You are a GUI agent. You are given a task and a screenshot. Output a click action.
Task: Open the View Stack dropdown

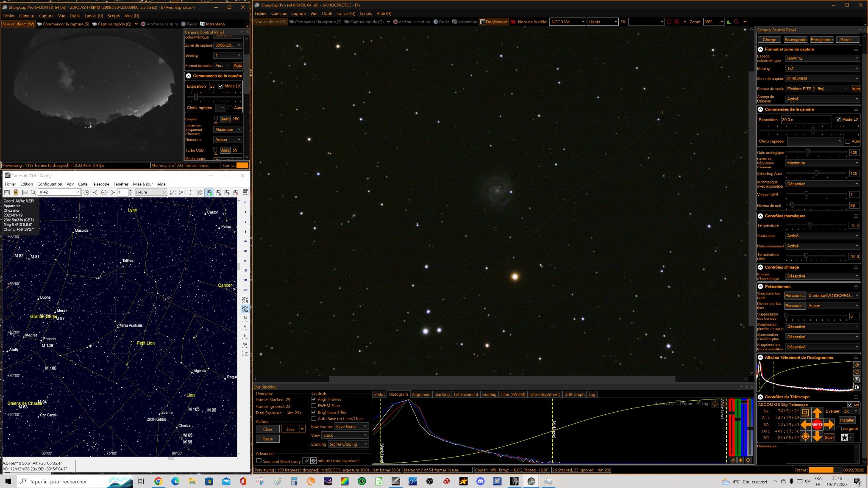click(345, 435)
